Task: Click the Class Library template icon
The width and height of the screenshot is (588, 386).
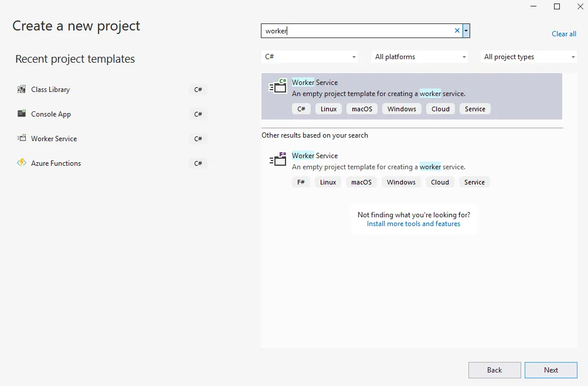Action: (22, 90)
